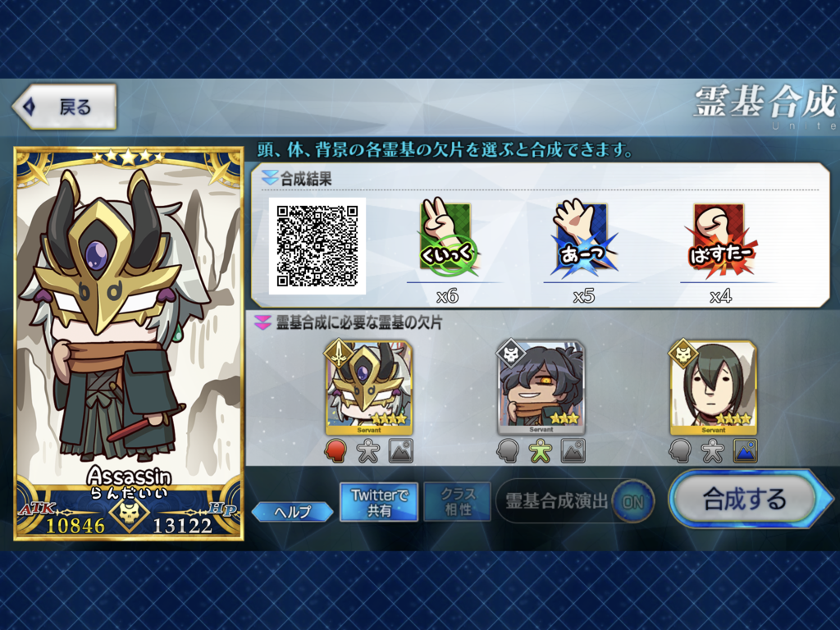Viewport: 840px width, 630px height.
Task: Click the green Quick command card
Action: pyautogui.click(x=448, y=237)
